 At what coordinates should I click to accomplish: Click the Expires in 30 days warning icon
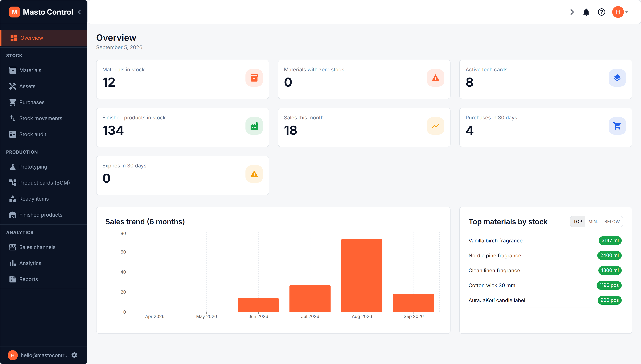click(x=254, y=174)
